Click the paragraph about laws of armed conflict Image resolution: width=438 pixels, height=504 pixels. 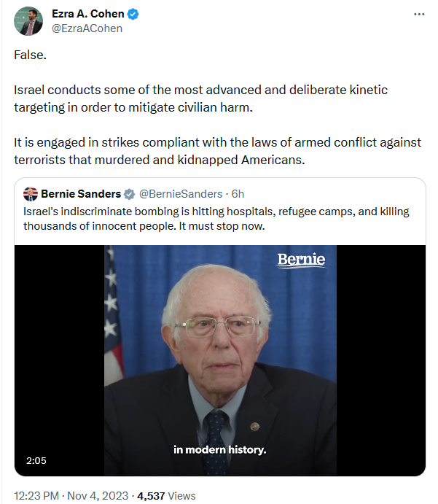point(217,151)
